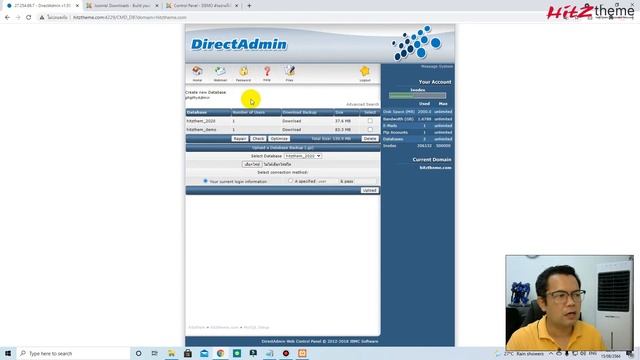Screen dimensions: 640x360
Task: Choose 'A specified user & pass' radio
Action: pyautogui.click(x=291, y=181)
